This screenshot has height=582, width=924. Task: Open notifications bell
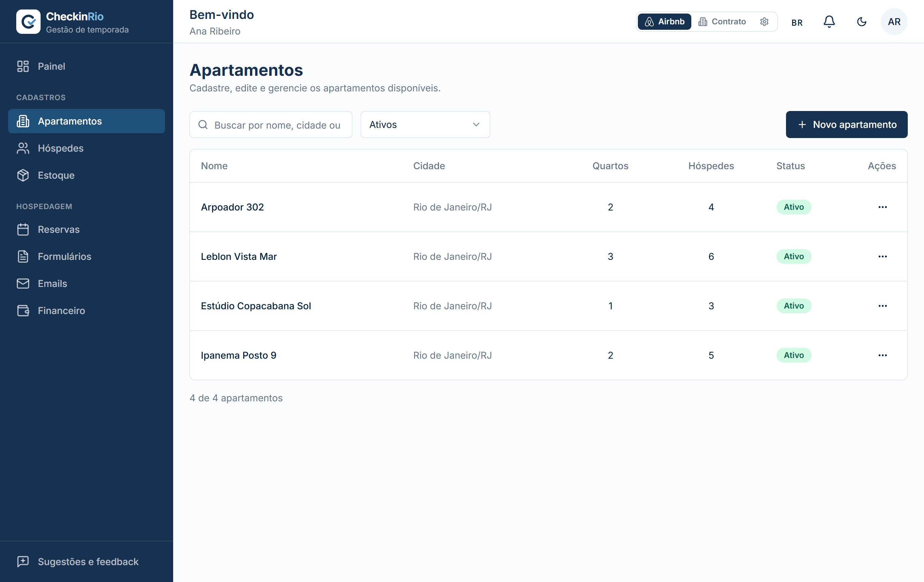click(x=829, y=22)
